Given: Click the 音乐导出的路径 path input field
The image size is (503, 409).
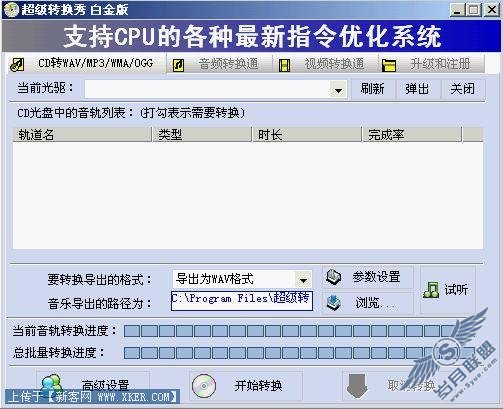Looking at the screenshot, I should point(242,301).
